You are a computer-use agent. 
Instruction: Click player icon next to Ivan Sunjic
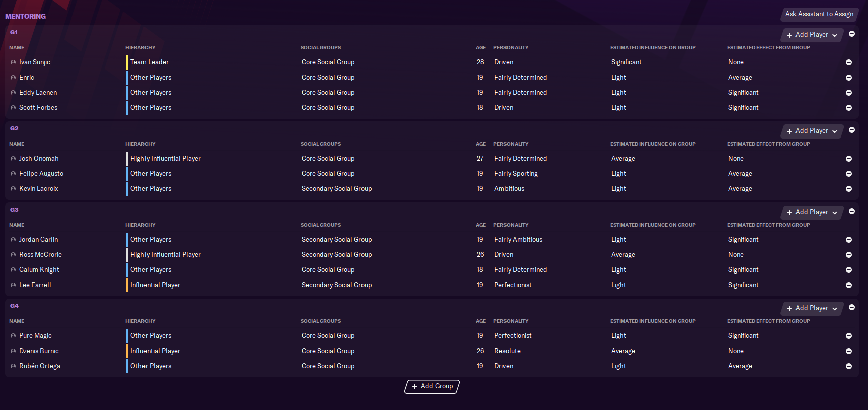[x=13, y=62]
